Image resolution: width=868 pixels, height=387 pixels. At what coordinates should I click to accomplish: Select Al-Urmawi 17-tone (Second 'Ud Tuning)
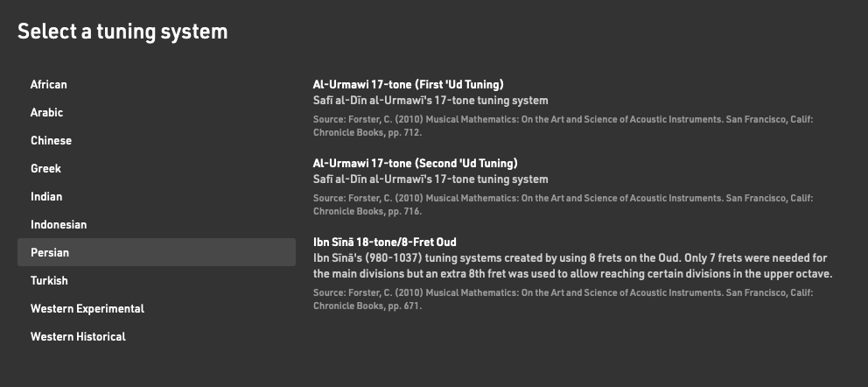tap(415, 163)
